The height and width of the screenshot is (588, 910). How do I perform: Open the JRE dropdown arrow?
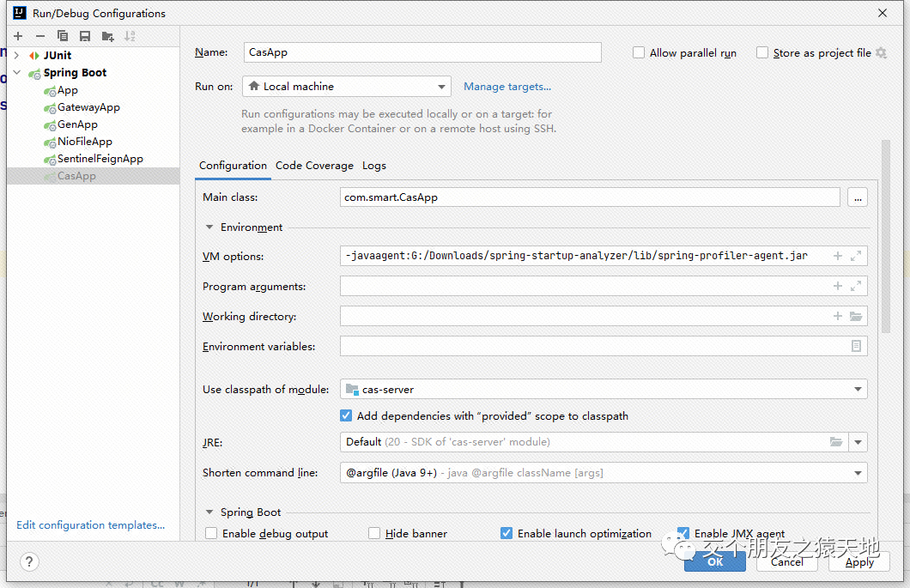(858, 442)
